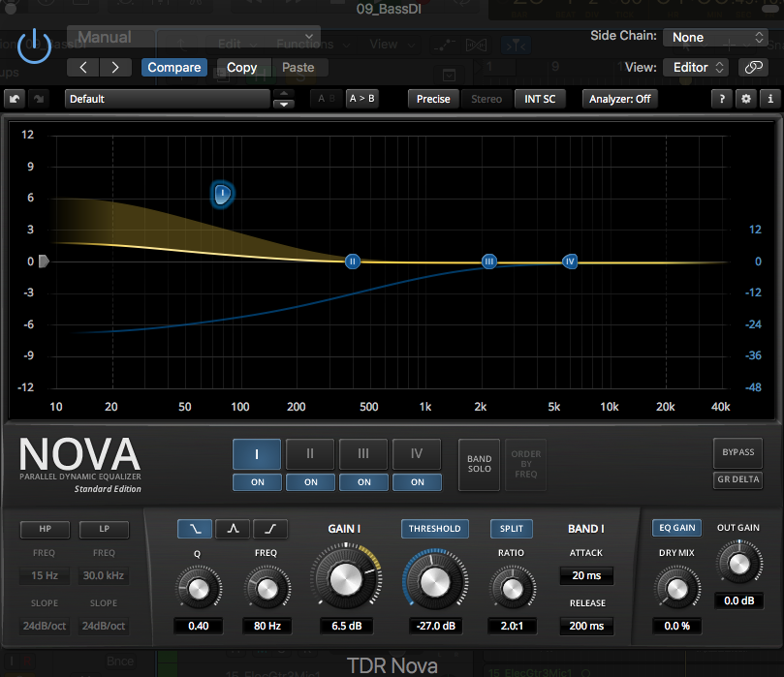Click the OUT GAIN knob
This screenshot has width=784, height=677.
pos(739,564)
